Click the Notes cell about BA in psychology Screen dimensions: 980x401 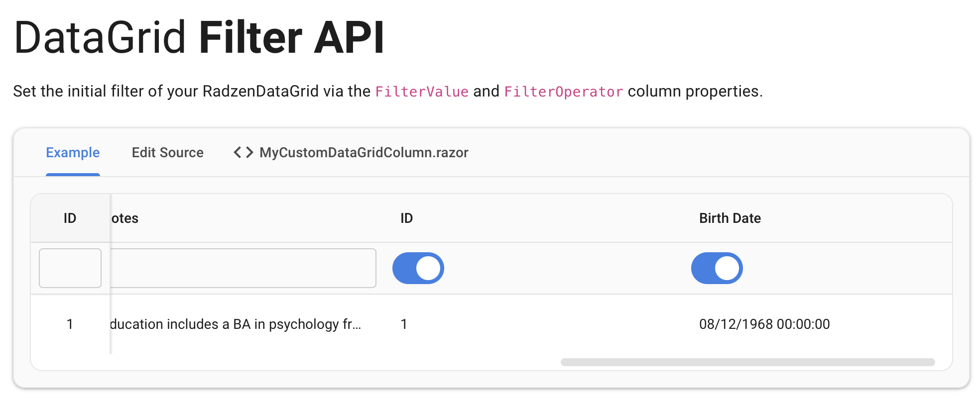click(235, 324)
